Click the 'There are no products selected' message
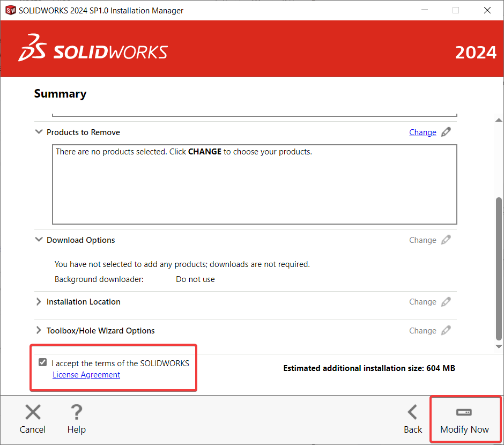The image size is (504, 445). (184, 152)
